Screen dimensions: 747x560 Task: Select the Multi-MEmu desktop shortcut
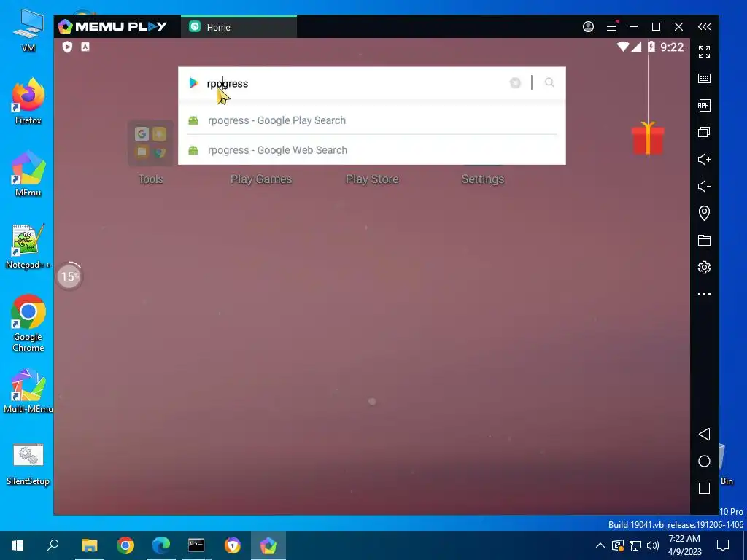[28, 391]
